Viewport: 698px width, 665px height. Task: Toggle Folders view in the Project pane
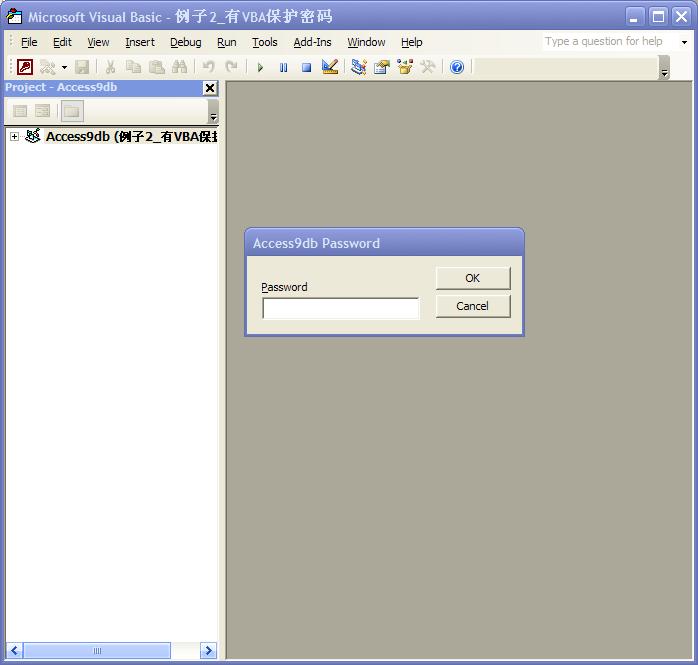72,111
